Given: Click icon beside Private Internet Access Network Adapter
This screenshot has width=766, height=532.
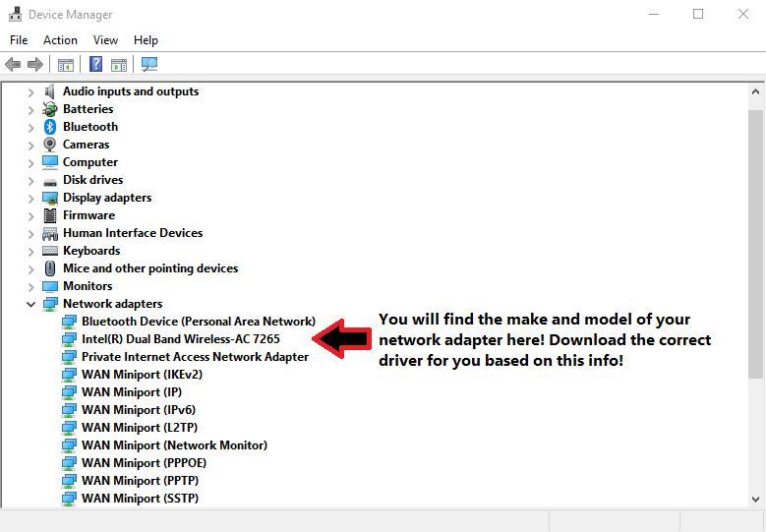Looking at the screenshot, I should click(x=69, y=357).
